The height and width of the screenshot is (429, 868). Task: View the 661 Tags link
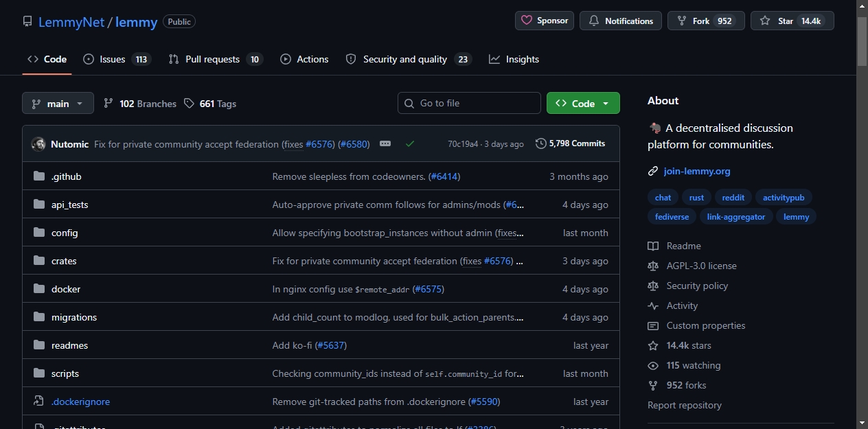[210, 104]
